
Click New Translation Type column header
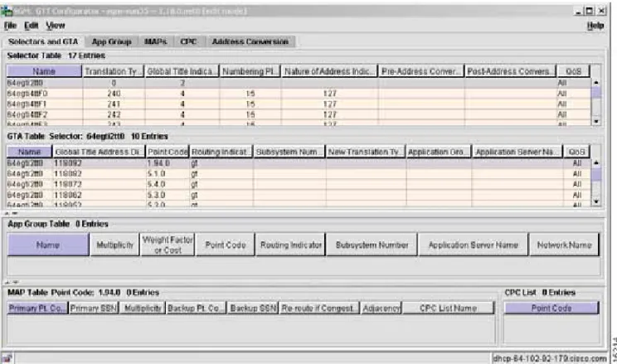click(x=366, y=152)
